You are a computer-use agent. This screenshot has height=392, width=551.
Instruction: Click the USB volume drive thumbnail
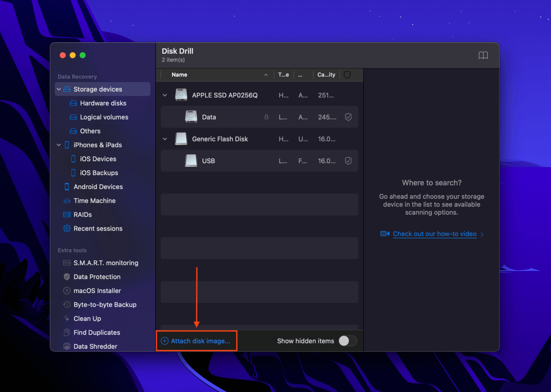[x=191, y=161]
